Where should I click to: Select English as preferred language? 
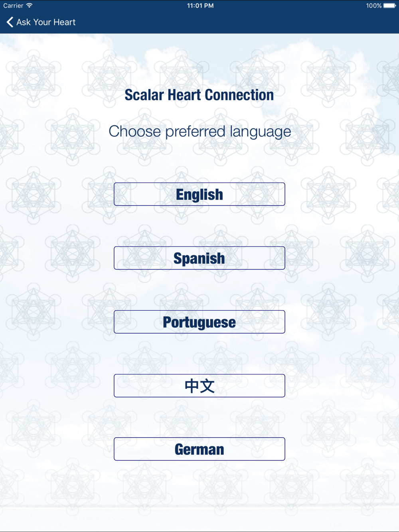[199, 194]
